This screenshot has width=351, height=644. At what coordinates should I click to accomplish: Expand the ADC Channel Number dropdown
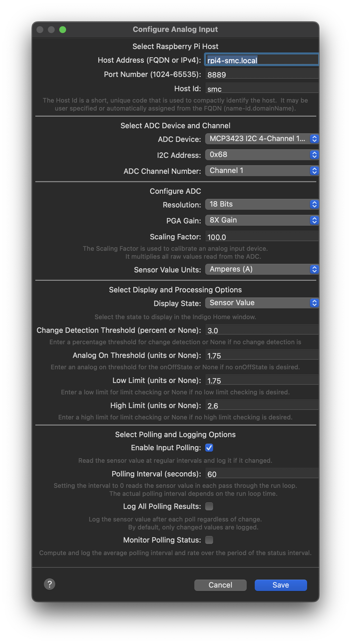point(262,171)
